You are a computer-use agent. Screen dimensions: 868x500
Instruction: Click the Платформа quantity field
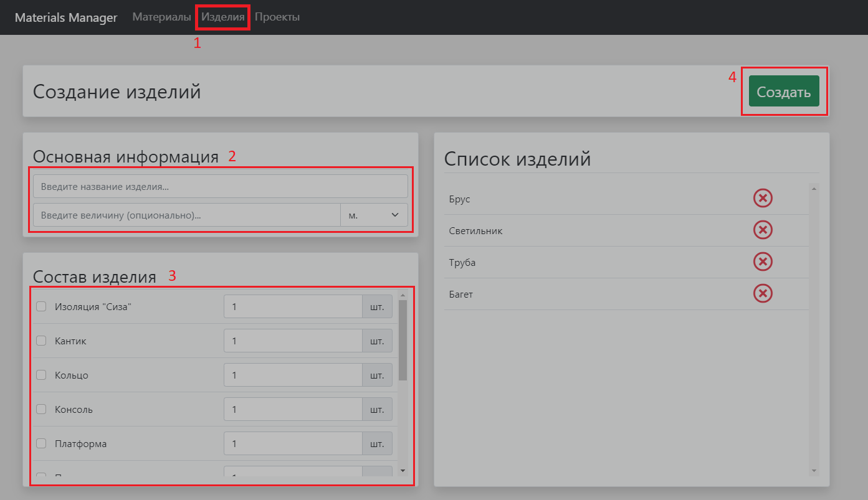point(293,443)
